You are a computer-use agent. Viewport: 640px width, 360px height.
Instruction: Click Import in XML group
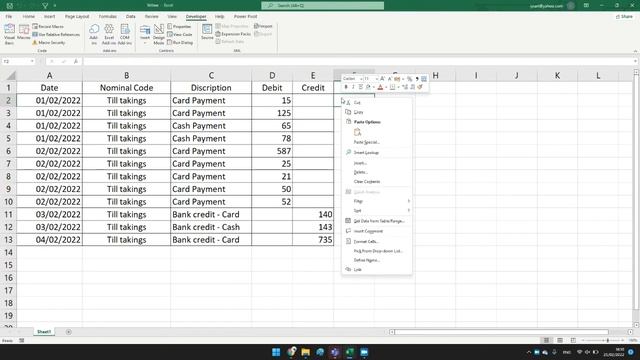pos(263,26)
